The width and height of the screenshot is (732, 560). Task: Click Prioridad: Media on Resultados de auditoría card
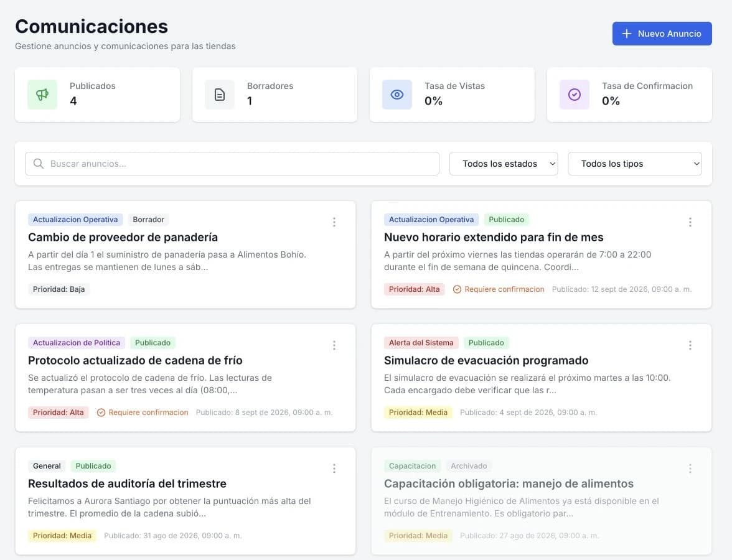62,536
